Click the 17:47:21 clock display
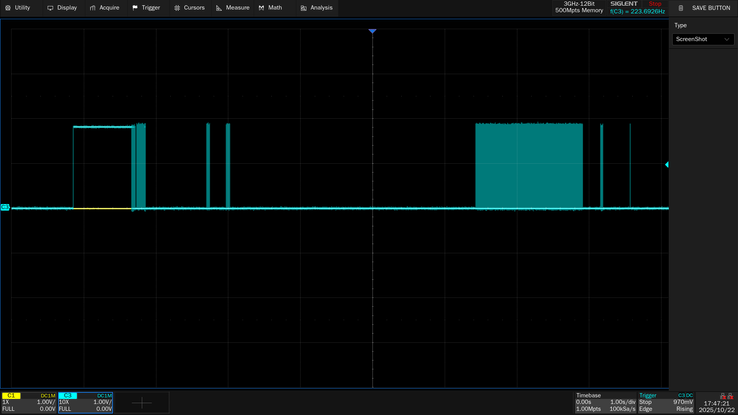Viewport: 738px width, 415px height. [717, 403]
